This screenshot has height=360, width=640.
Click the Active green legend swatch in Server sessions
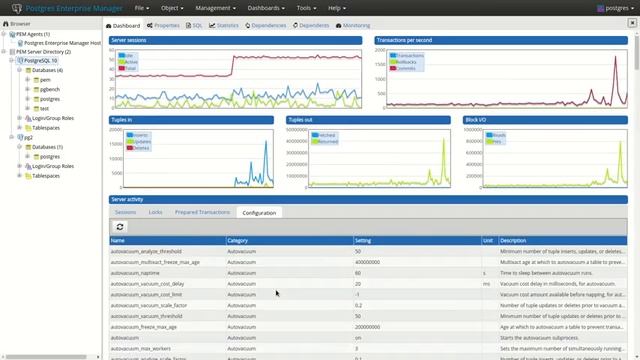(122, 62)
